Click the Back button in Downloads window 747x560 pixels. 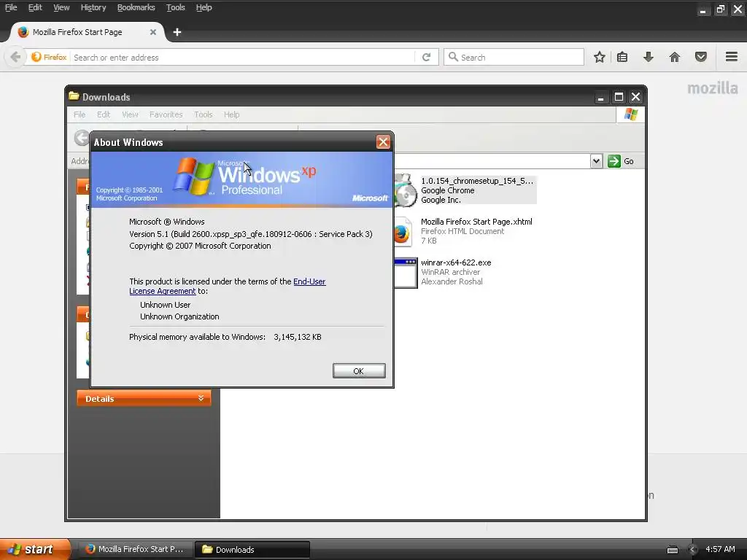(82, 138)
